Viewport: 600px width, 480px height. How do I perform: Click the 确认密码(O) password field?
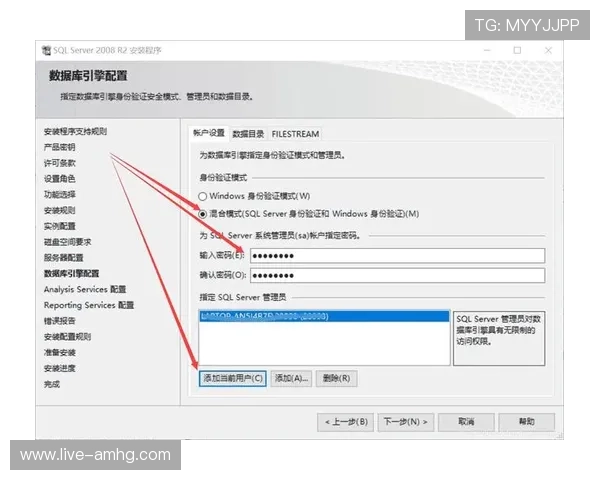pos(397,276)
